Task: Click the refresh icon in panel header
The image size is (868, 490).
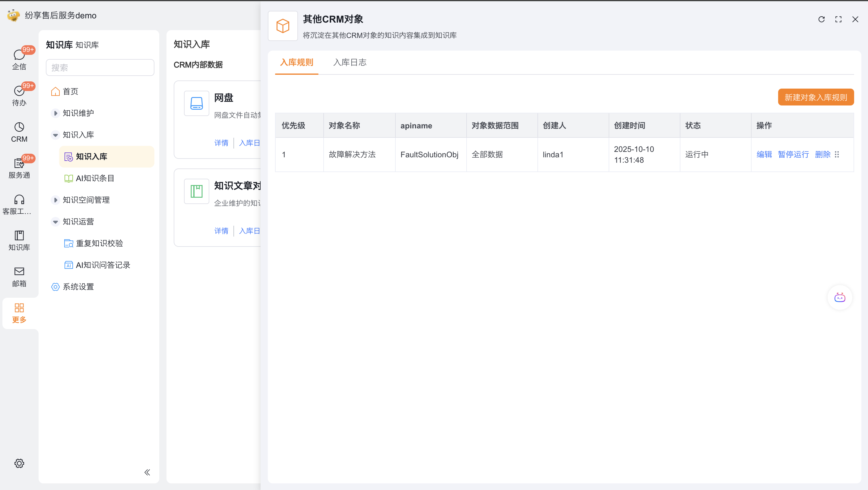Action: [821, 19]
